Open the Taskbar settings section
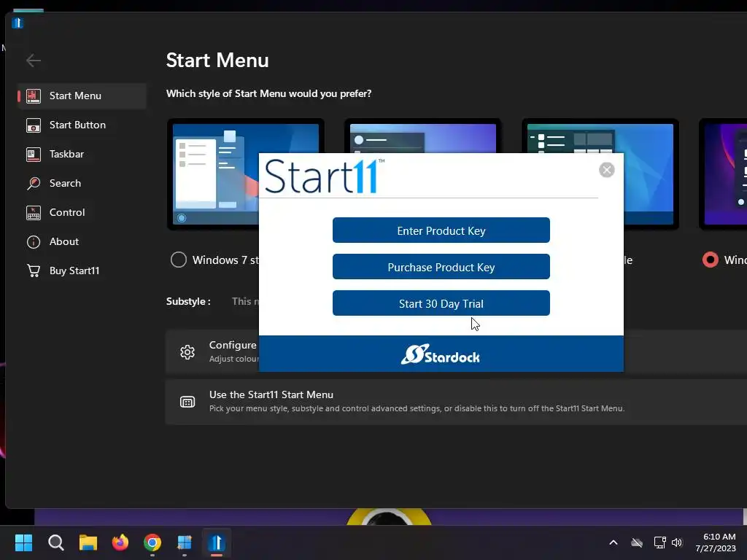 point(82,154)
